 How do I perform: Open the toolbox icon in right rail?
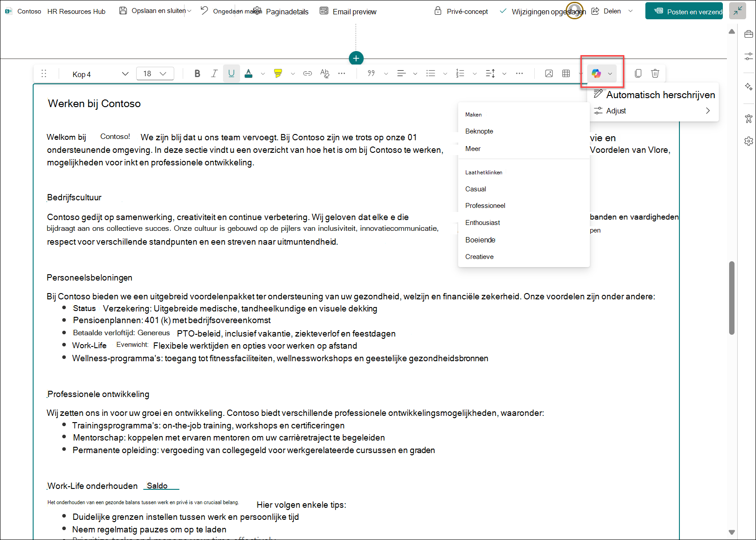[x=748, y=35]
